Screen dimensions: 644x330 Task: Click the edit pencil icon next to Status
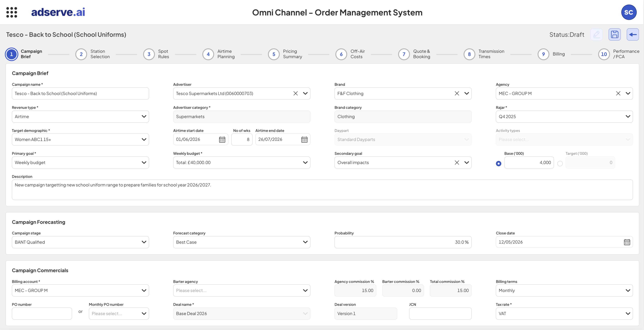coord(597,34)
